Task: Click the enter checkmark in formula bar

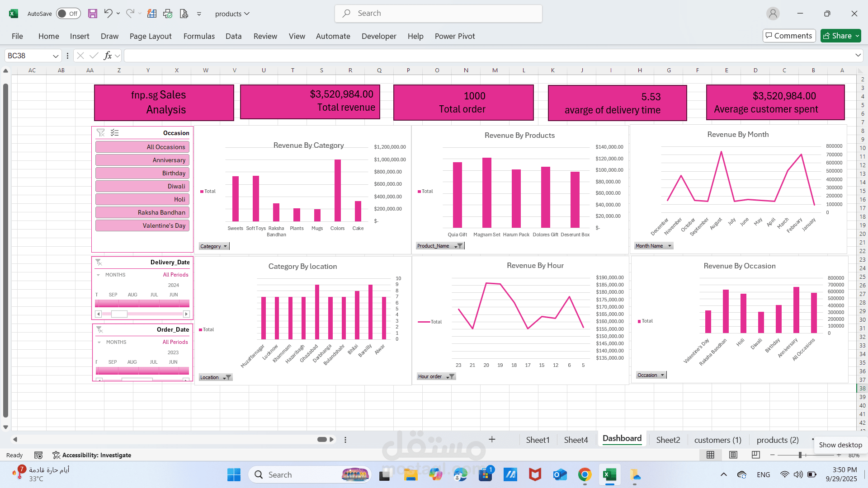Action: pyautogui.click(x=94, y=56)
